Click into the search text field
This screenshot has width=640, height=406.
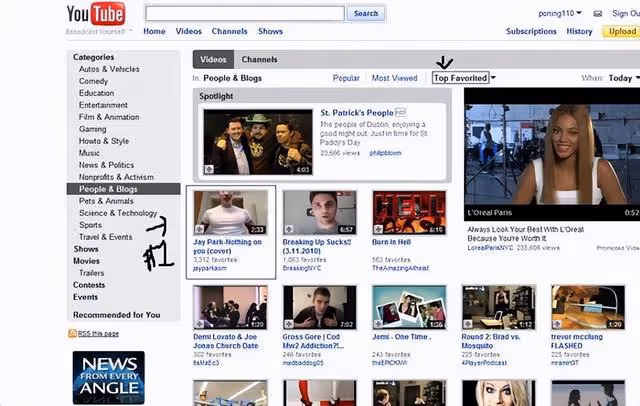point(245,13)
